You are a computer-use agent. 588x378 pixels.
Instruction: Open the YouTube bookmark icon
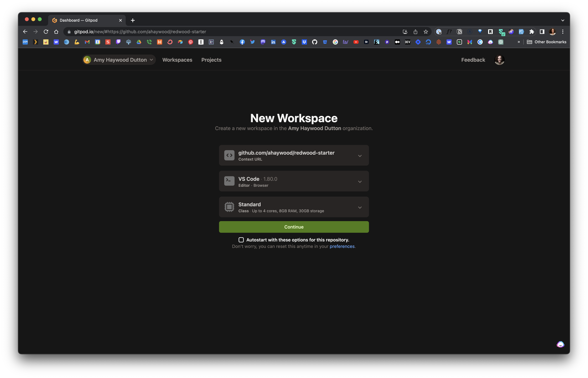tap(356, 42)
